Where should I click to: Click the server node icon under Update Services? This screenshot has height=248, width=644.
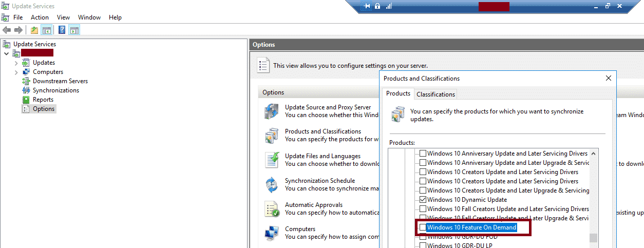(x=16, y=53)
